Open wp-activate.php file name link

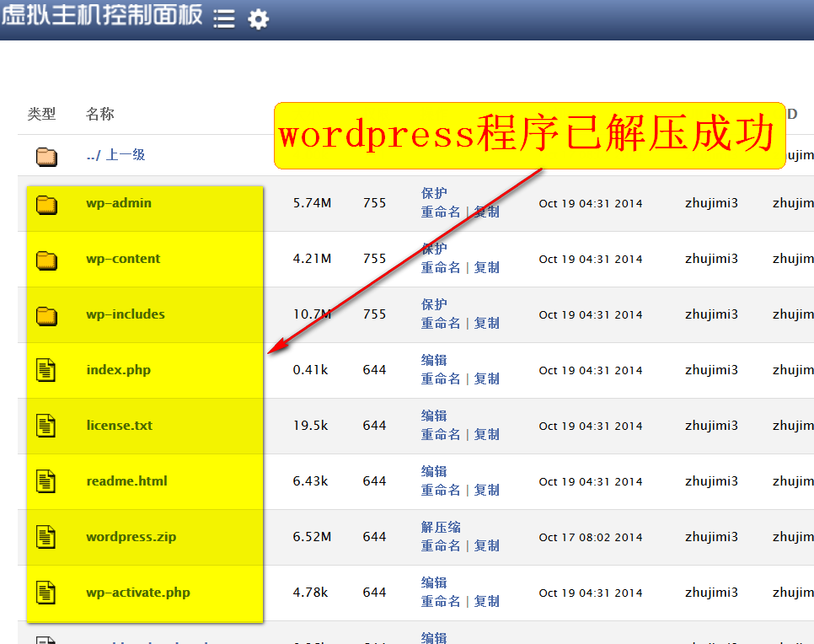coord(138,592)
